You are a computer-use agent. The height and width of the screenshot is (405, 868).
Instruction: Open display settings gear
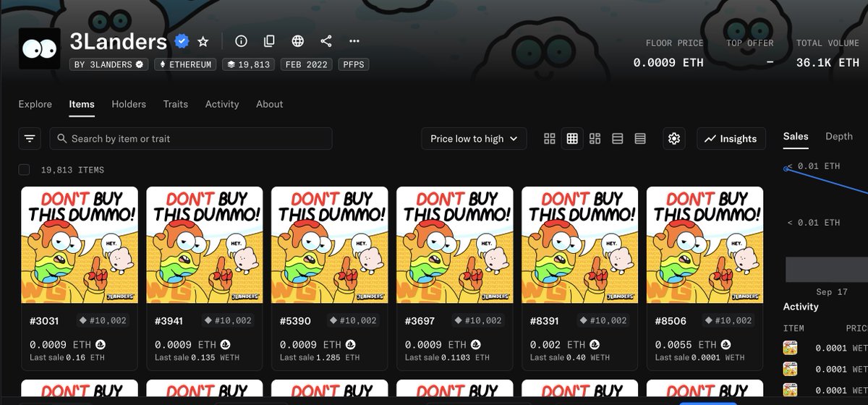click(674, 138)
